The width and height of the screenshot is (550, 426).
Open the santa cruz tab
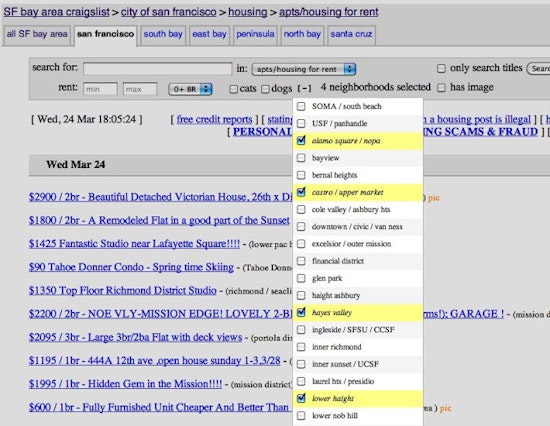click(x=351, y=34)
